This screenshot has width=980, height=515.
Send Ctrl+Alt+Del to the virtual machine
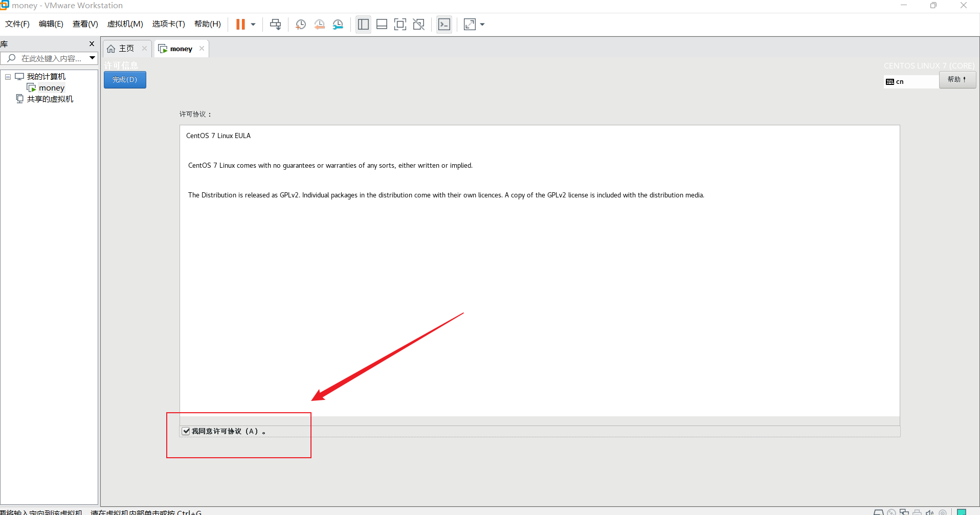pyautogui.click(x=276, y=24)
